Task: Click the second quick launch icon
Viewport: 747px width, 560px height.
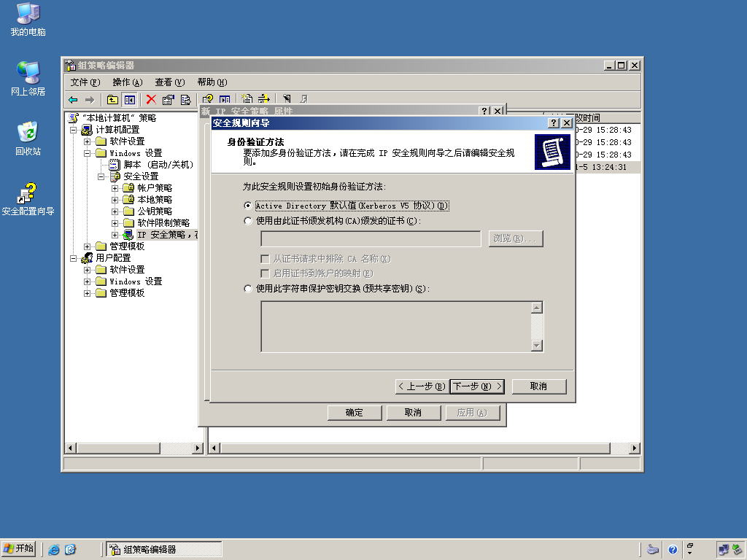Action: click(70, 550)
